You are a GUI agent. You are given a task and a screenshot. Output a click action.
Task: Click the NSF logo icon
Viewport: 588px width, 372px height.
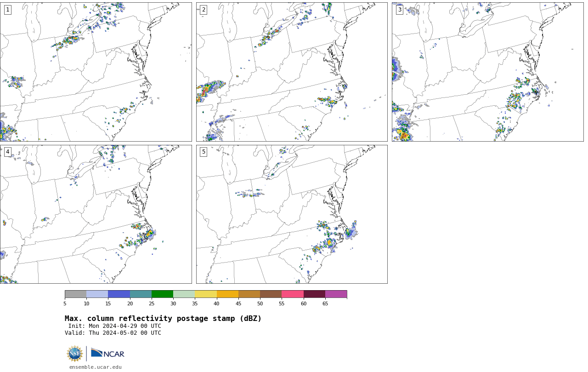75,354
